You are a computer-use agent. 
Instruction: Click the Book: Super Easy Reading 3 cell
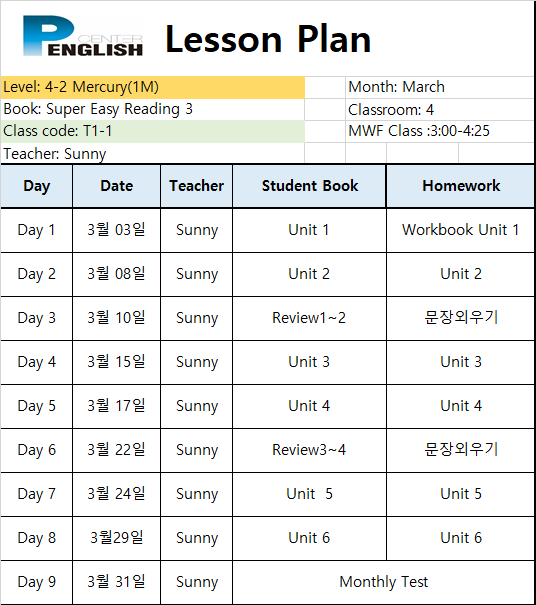tap(152, 109)
